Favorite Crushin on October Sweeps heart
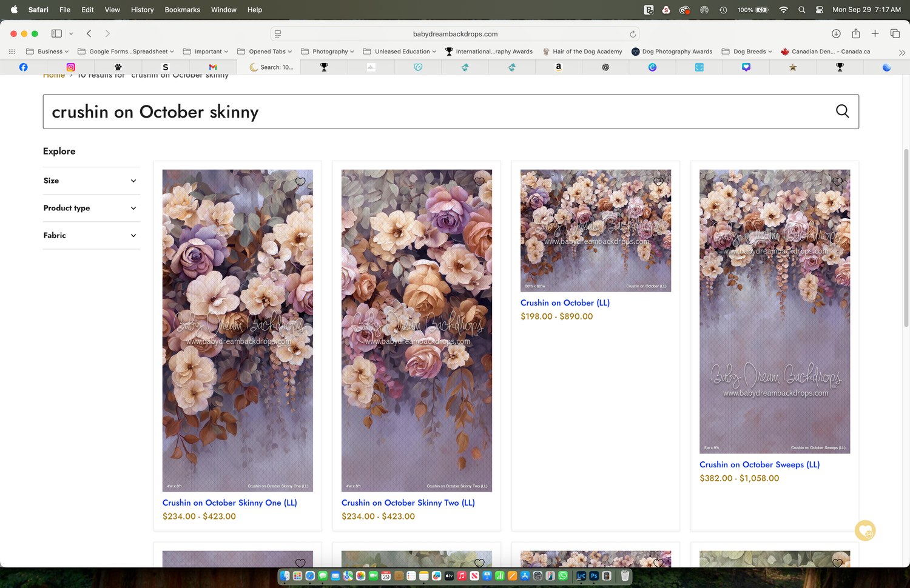 click(837, 182)
